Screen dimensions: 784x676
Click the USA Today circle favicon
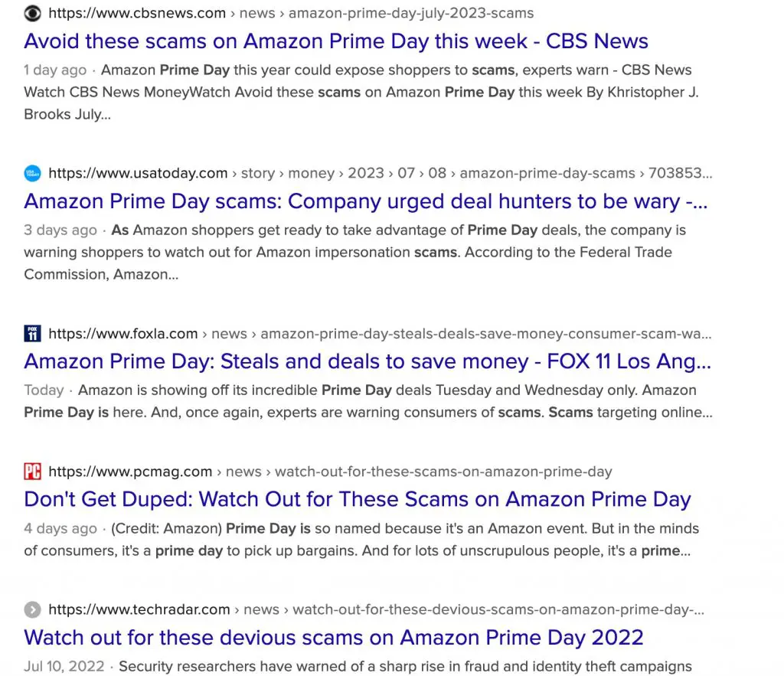32,172
